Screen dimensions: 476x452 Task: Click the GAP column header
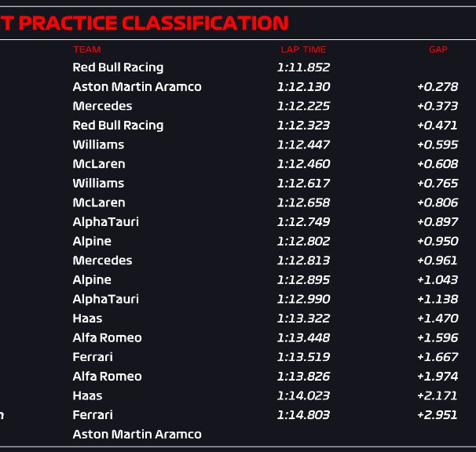(x=438, y=49)
